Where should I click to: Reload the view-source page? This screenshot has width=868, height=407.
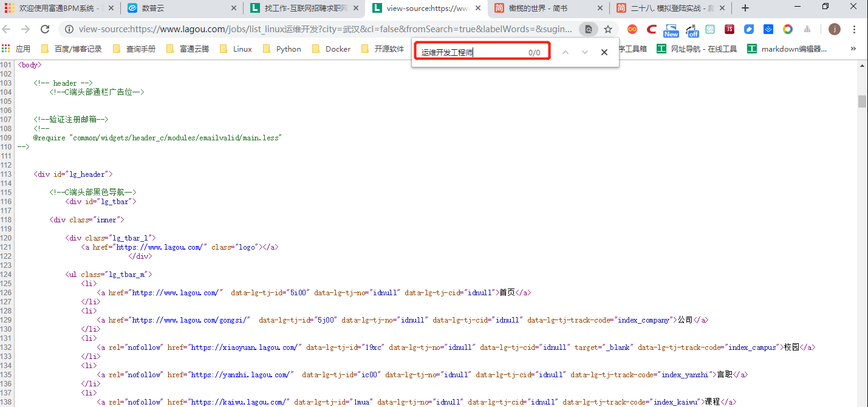click(45, 29)
